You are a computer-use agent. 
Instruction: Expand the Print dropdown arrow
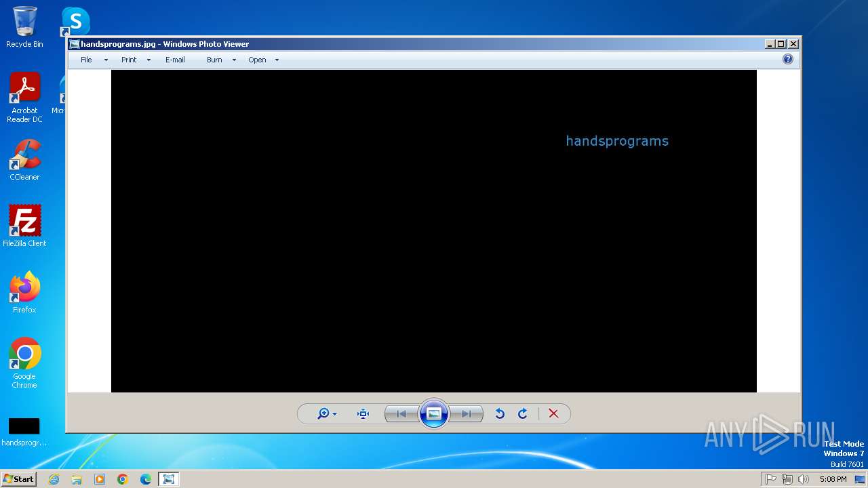(149, 60)
